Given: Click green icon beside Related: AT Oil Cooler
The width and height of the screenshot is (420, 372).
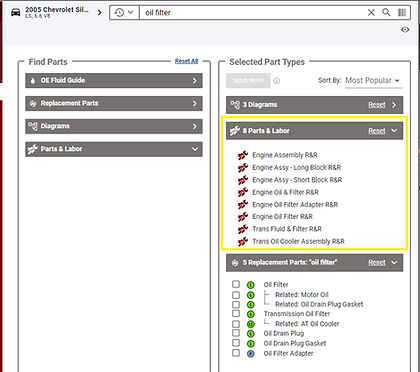Looking at the screenshot, I should click(251, 324).
